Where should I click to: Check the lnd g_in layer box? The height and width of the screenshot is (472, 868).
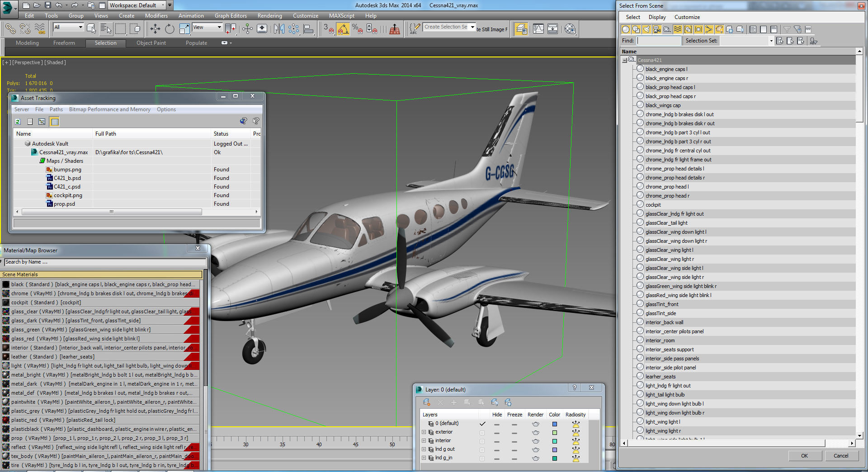pos(482,458)
